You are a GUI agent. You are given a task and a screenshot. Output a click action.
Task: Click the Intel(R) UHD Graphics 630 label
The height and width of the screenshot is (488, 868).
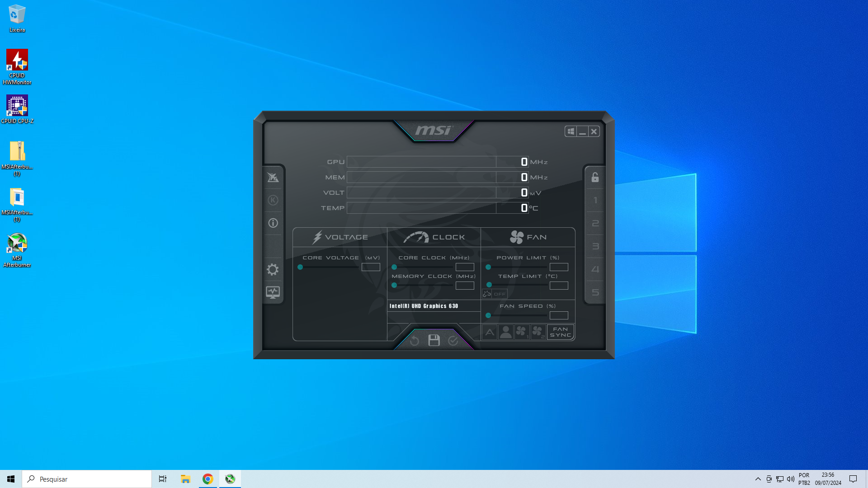point(424,306)
